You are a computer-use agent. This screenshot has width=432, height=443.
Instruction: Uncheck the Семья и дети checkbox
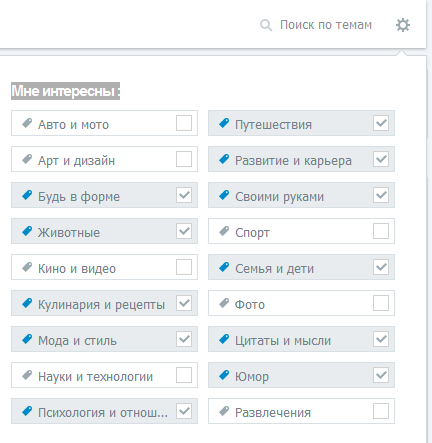pyautogui.click(x=381, y=267)
